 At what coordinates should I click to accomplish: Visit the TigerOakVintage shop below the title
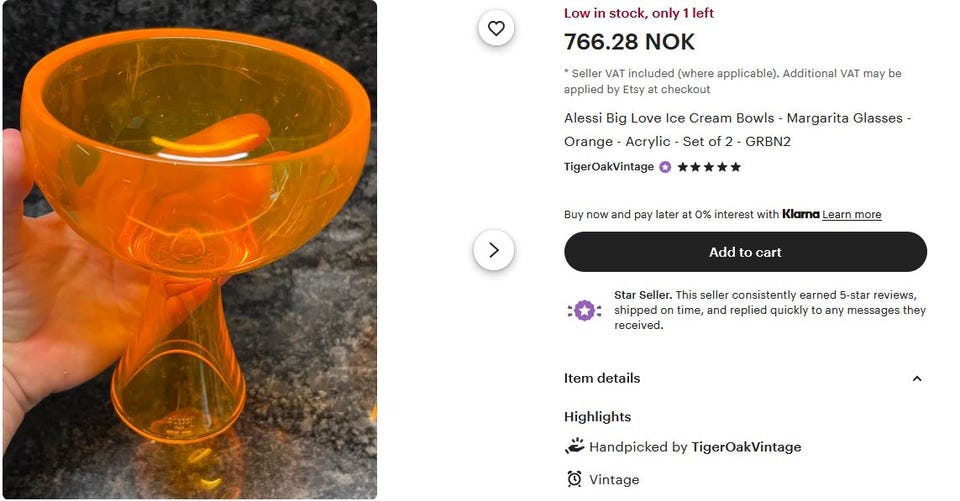[x=608, y=167]
